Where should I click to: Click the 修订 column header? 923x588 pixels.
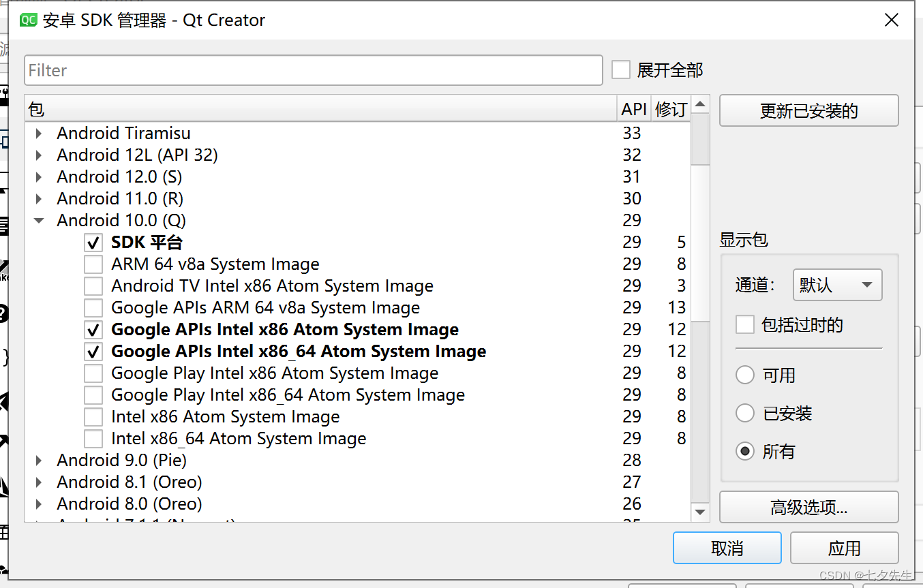671,109
